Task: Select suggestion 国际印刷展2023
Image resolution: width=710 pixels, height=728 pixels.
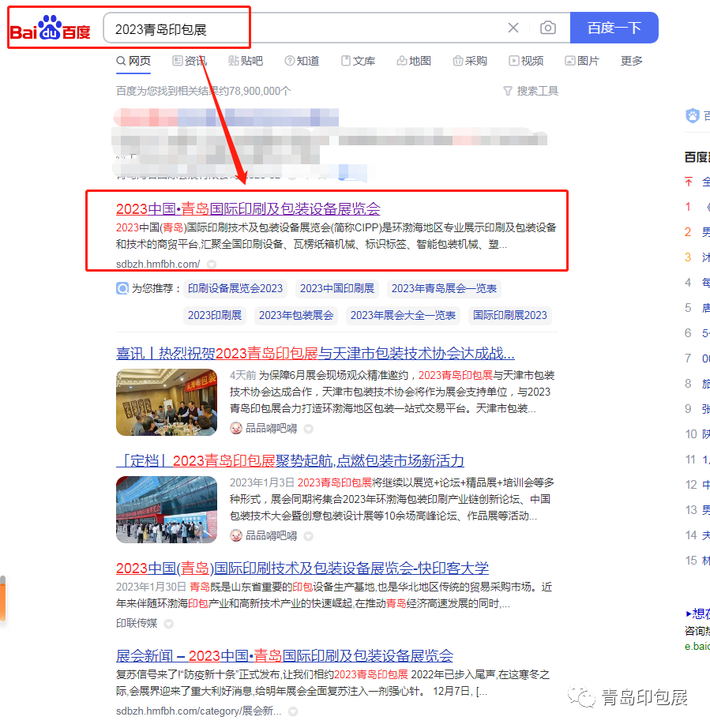Action: [510, 315]
